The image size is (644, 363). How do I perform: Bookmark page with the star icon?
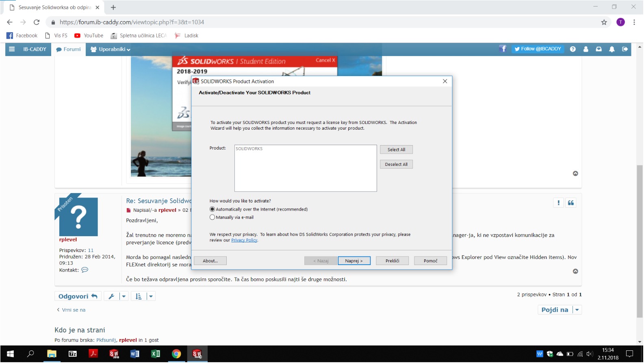click(604, 22)
